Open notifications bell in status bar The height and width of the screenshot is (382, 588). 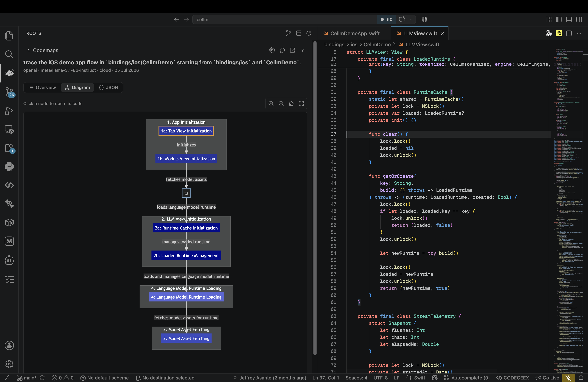(581, 378)
